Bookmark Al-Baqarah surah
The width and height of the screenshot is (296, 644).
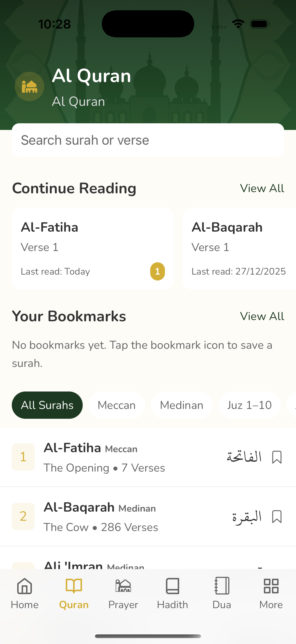coord(277,517)
